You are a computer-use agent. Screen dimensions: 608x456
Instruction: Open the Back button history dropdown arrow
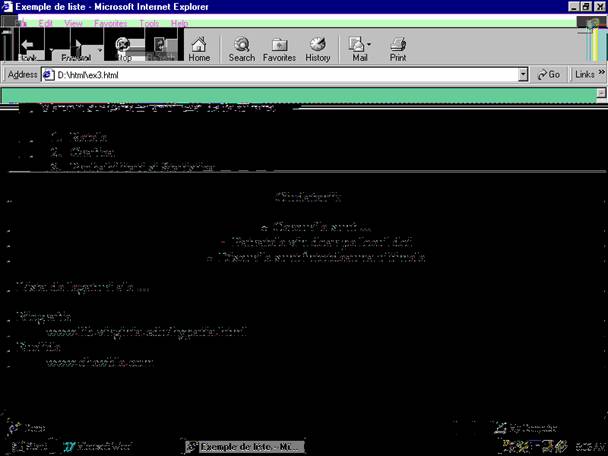(x=49, y=48)
